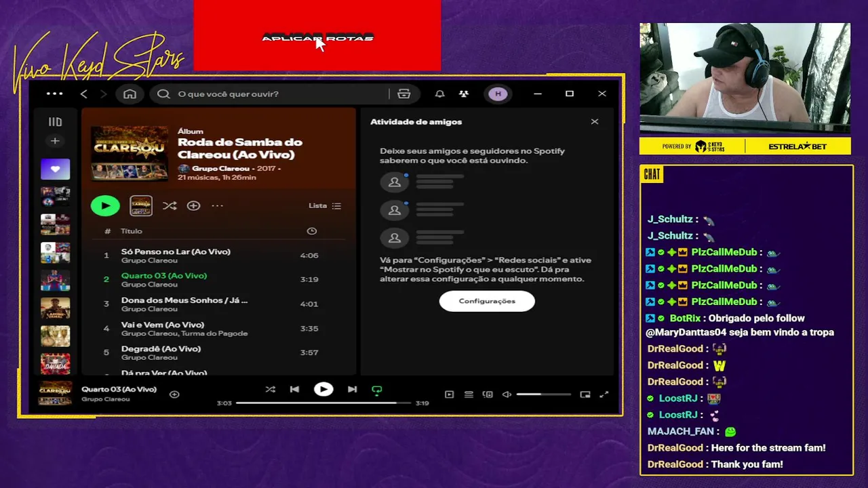Change view with the Lista dropdown
This screenshot has width=868, height=488.
pos(325,206)
